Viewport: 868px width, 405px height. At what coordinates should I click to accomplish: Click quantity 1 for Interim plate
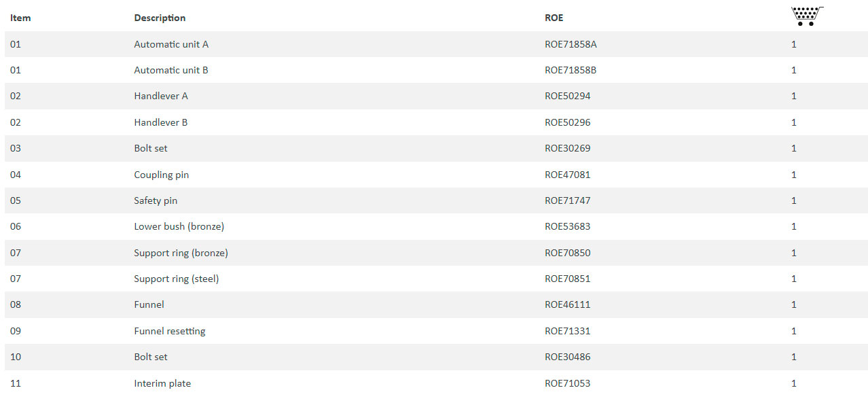click(x=794, y=383)
